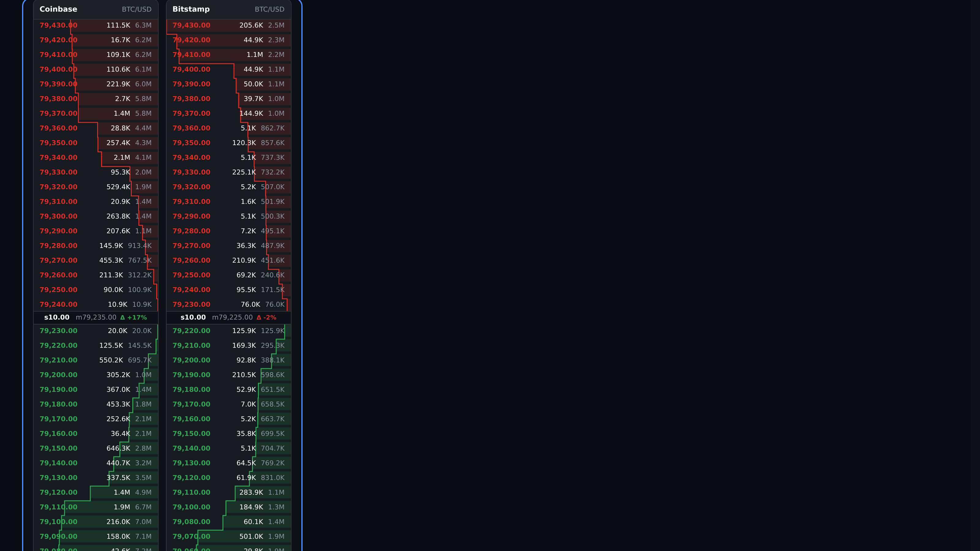Screen dimensions: 980x551
Task: Click Bitstamp bid size 283.9K
Action: 251,492
